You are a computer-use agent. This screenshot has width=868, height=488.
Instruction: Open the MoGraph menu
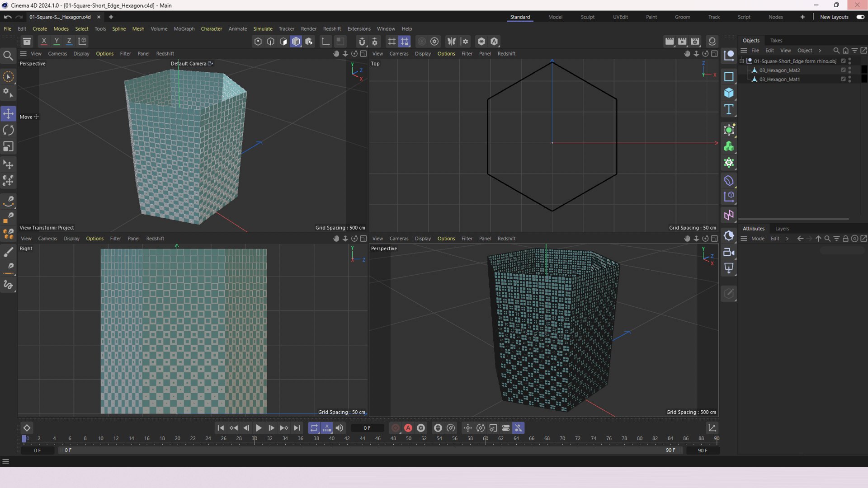(184, 29)
